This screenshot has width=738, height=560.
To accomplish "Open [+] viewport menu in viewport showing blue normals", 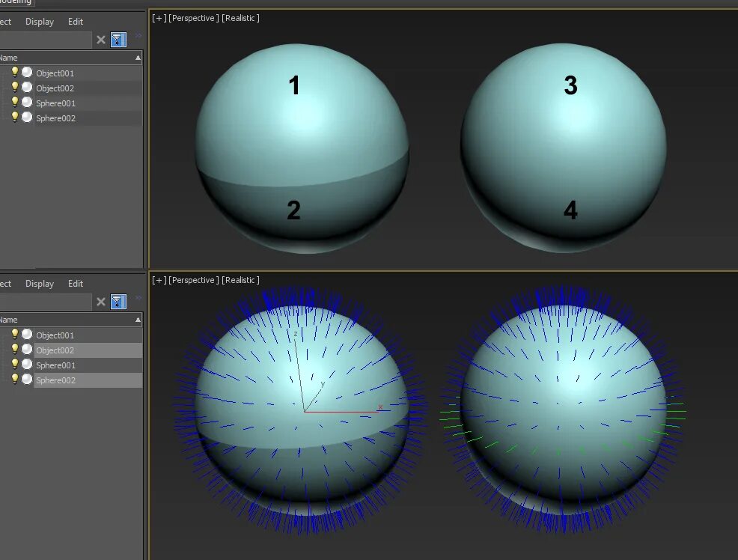I will click(159, 280).
